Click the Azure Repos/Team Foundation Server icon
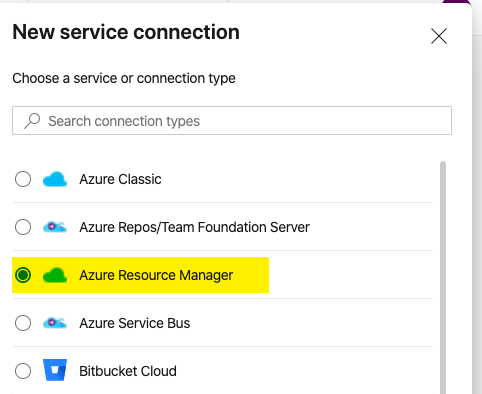The height and width of the screenshot is (394, 482). coord(55,227)
